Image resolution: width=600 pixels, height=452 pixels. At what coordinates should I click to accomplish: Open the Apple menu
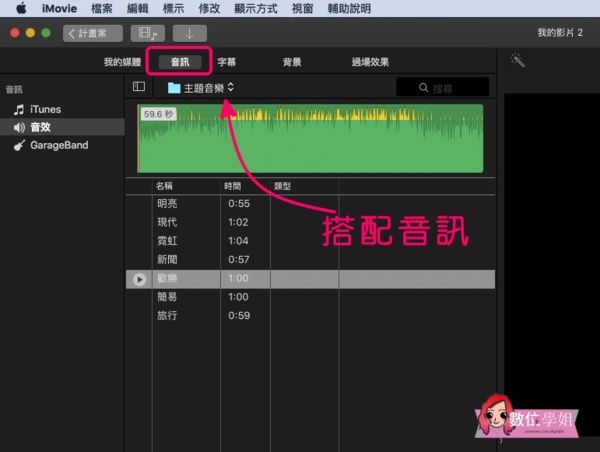(x=19, y=8)
